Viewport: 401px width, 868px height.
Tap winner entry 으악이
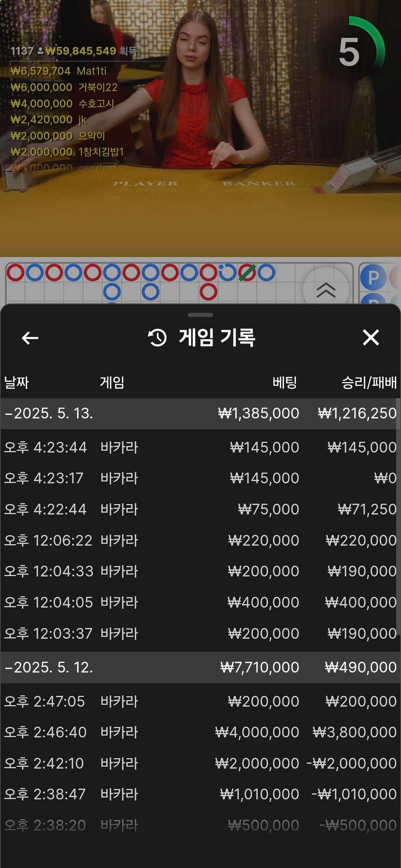[x=58, y=136]
